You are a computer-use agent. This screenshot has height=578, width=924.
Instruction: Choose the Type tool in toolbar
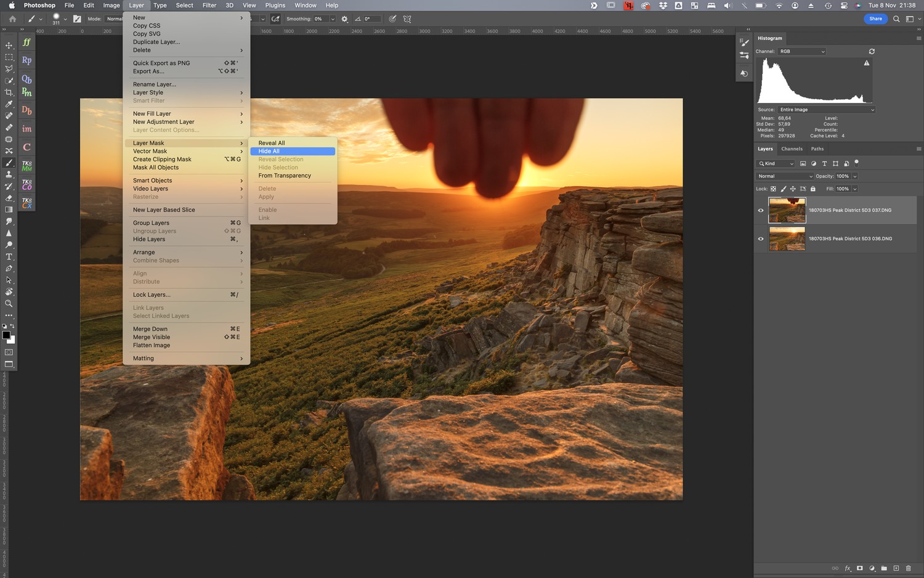click(x=9, y=257)
